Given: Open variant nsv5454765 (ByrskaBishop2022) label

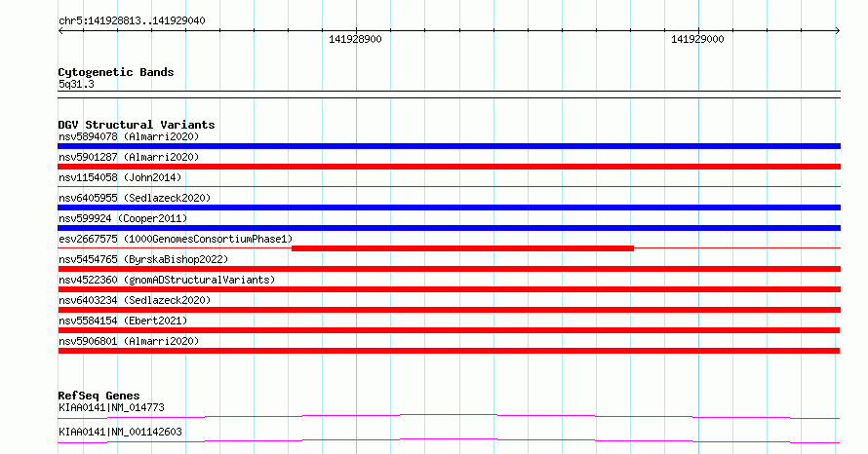Looking at the screenshot, I should 143,259.
